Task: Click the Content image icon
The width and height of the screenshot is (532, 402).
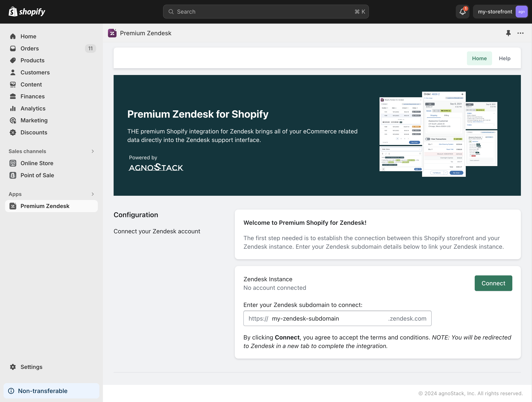Action: 13,84
